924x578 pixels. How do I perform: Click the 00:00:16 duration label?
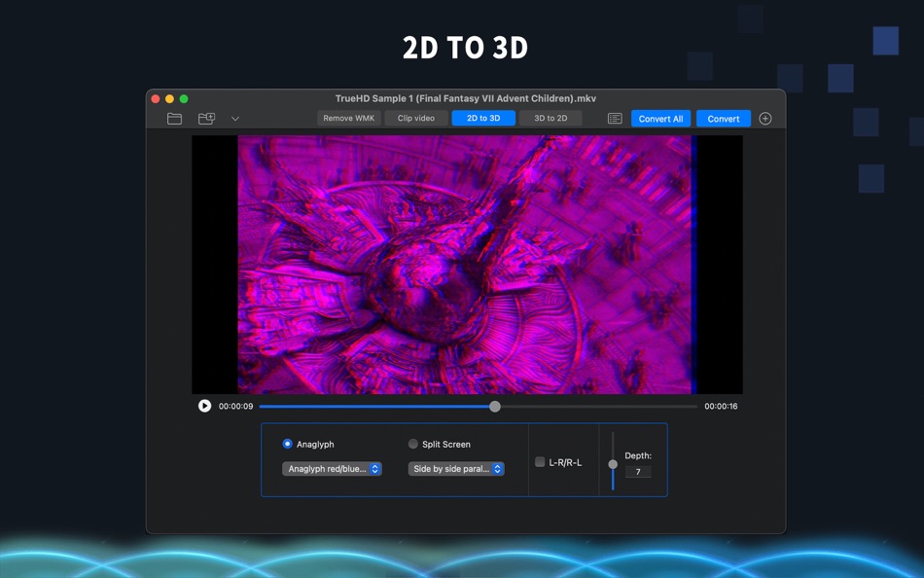click(721, 407)
